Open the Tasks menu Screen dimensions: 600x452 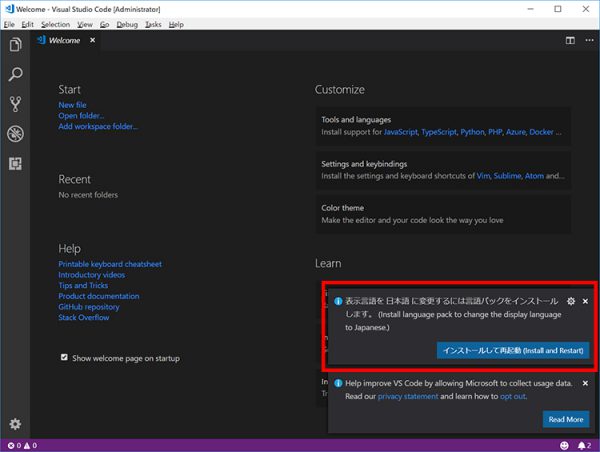(153, 24)
